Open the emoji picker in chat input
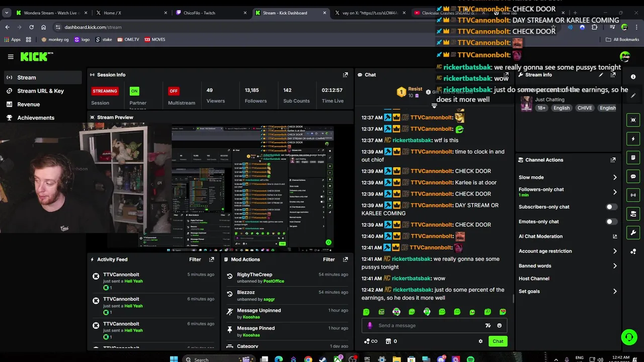The image size is (644, 362). pyautogui.click(x=499, y=325)
